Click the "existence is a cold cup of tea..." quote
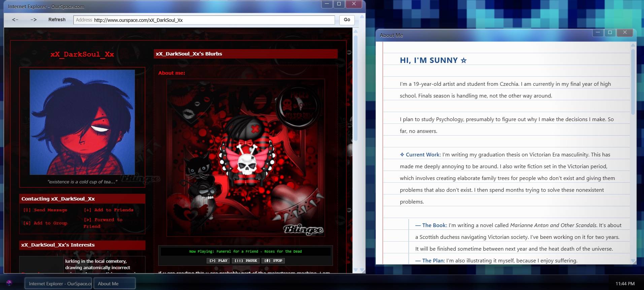 (82, 182)
